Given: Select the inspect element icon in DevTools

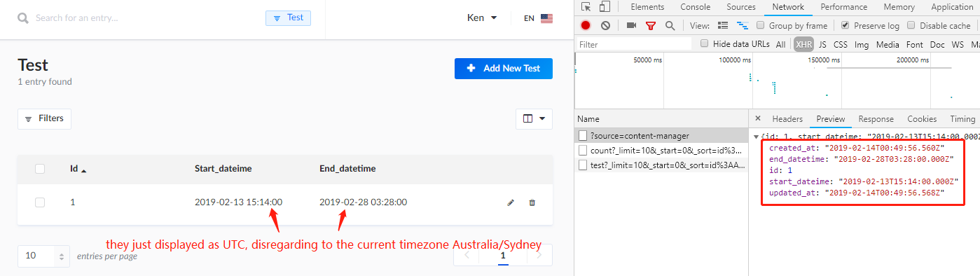Looking at the screenshot, I should (x=586, y=7).
